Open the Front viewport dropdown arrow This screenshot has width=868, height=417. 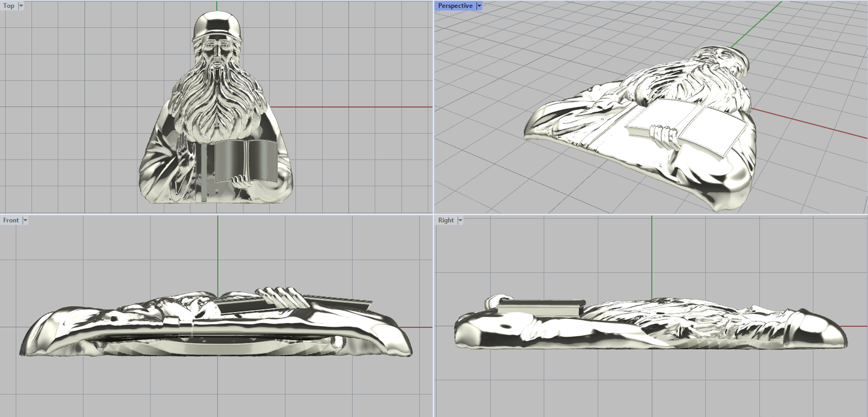(25, 220)
